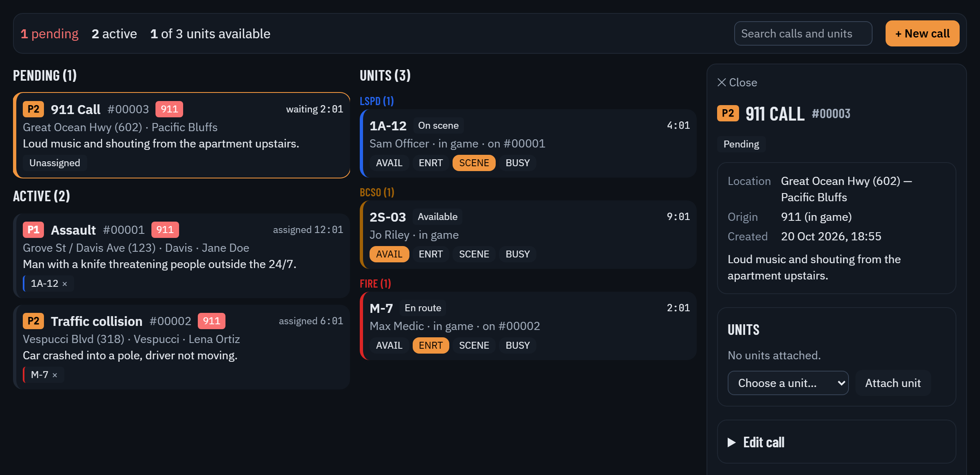Click the Attach unit button
Screen dimensions: 980x475
coord(893,383)
